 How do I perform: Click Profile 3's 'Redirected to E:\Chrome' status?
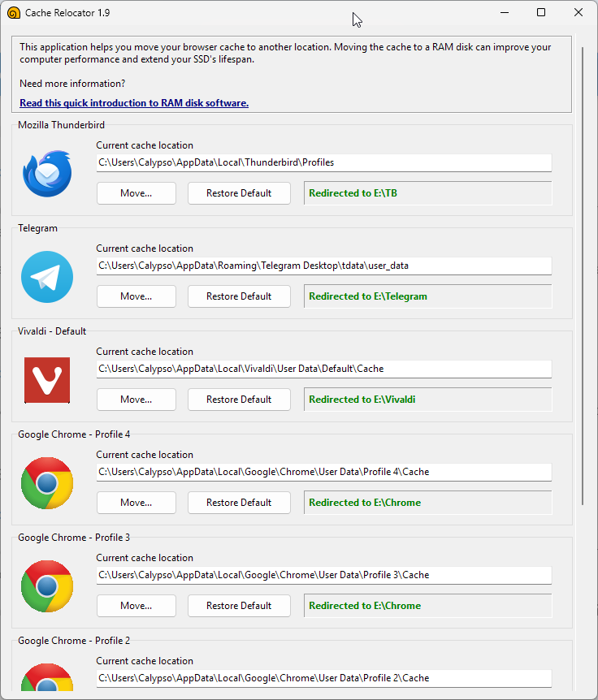pyautogui.click(x=365, y=606)
